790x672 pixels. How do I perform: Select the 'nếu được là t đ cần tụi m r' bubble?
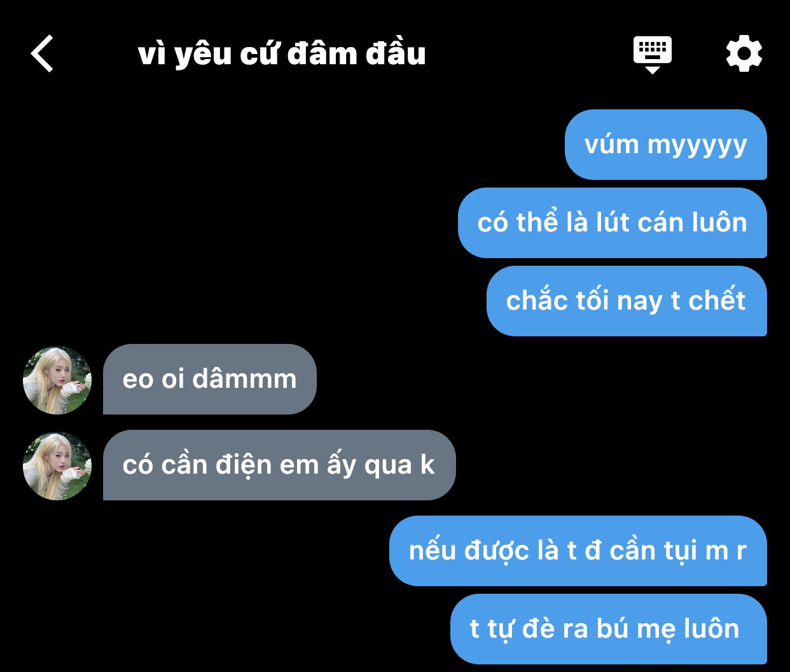click(x=578, y=551)
